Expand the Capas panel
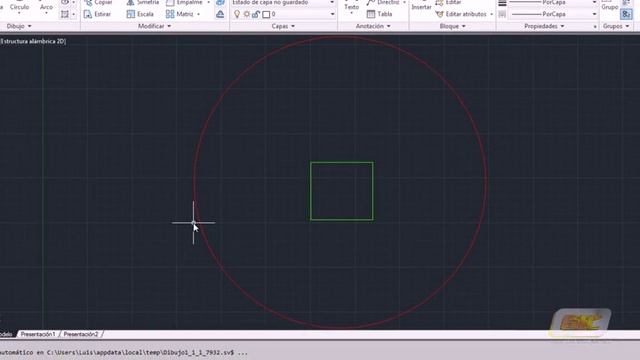This screenshot has width=640, height=360. (283, 26)
